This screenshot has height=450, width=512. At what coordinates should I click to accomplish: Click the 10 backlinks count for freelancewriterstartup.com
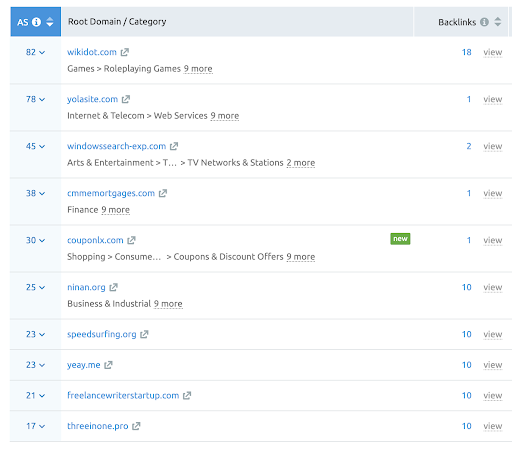pyautogui.click(x=467, y=396)
